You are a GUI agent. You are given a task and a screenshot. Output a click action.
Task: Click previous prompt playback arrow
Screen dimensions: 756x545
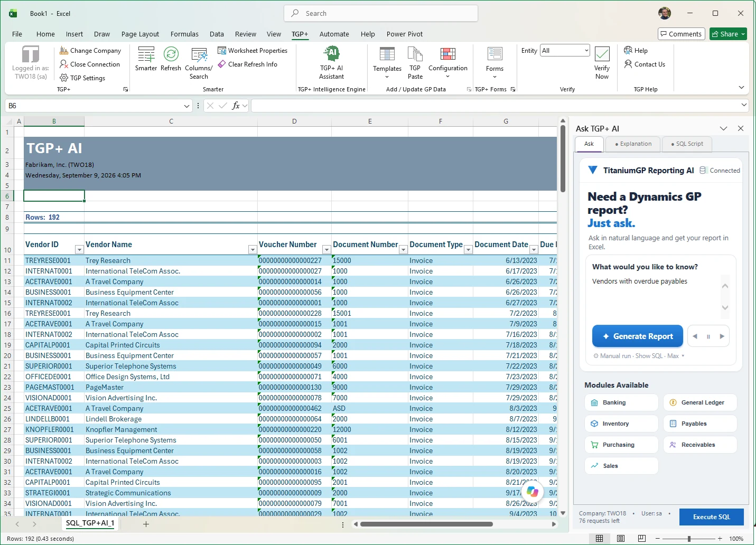(x=695, y=336)
